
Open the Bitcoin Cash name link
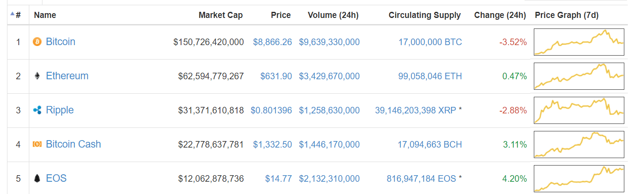[x=73, y=145]
